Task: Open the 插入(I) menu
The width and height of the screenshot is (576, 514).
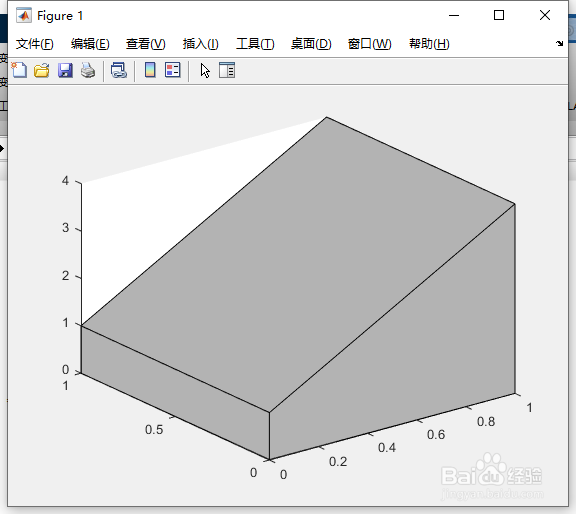Action: click(201, 44)
